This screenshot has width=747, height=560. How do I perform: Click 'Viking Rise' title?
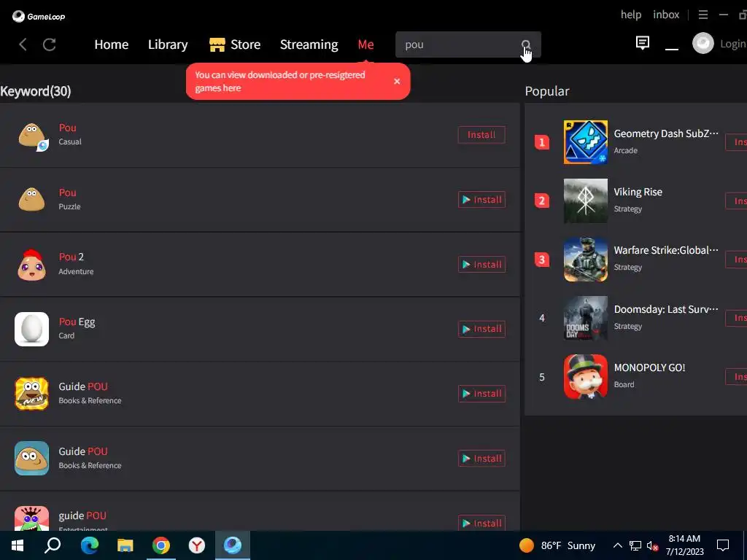click(638, 192)
